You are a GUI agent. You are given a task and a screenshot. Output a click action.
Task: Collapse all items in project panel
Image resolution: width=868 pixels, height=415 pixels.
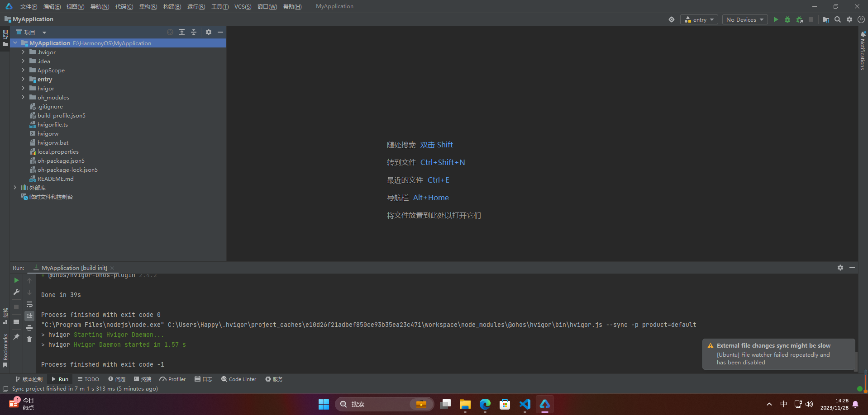click(194, 32)
